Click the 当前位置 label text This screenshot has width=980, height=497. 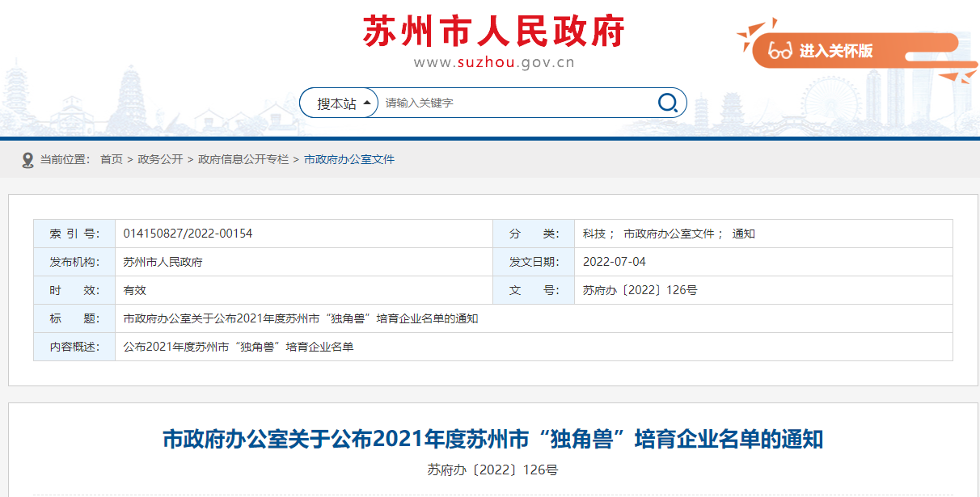point(65,160)
